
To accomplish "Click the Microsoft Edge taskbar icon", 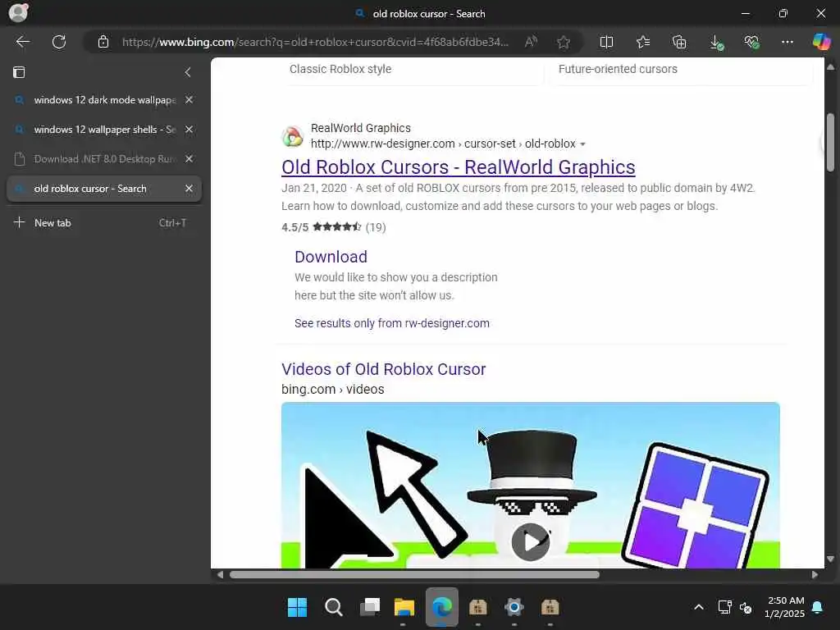I will point(442,607).
